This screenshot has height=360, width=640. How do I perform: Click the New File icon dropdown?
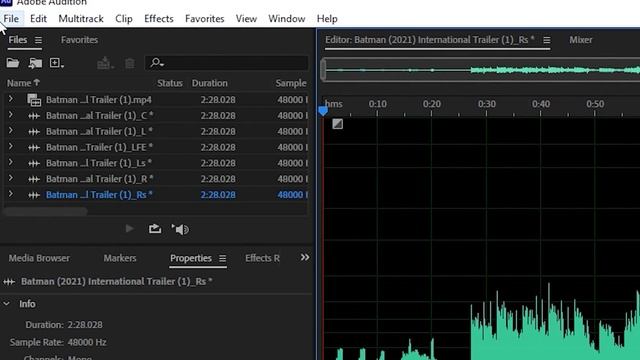[x=56, y=63]
